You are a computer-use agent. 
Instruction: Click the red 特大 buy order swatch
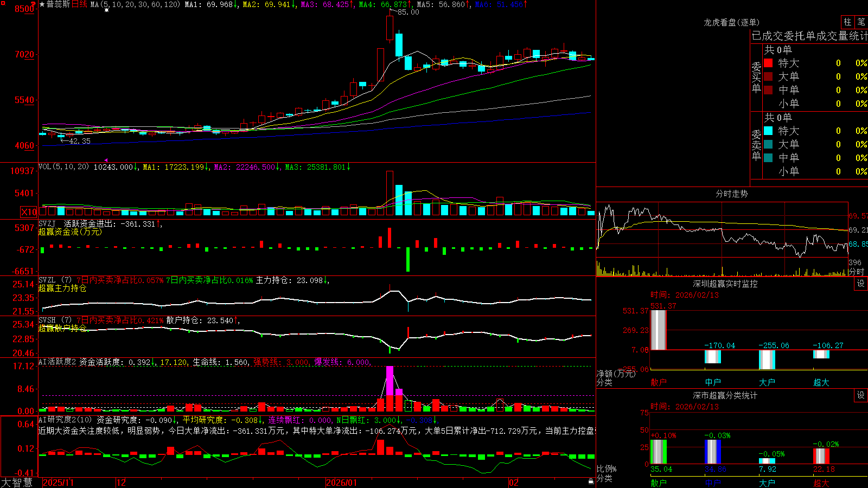click(768, 63)
